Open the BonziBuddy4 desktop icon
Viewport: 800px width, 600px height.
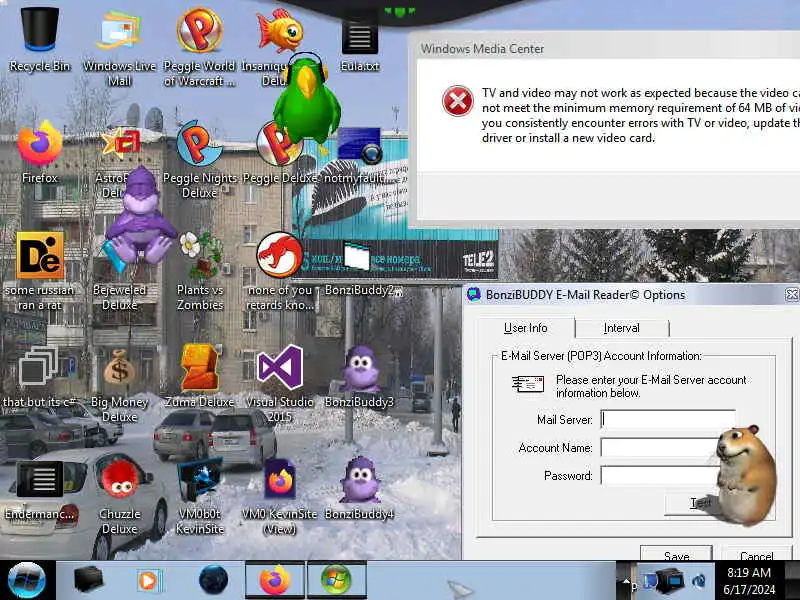tap(360, 490)
